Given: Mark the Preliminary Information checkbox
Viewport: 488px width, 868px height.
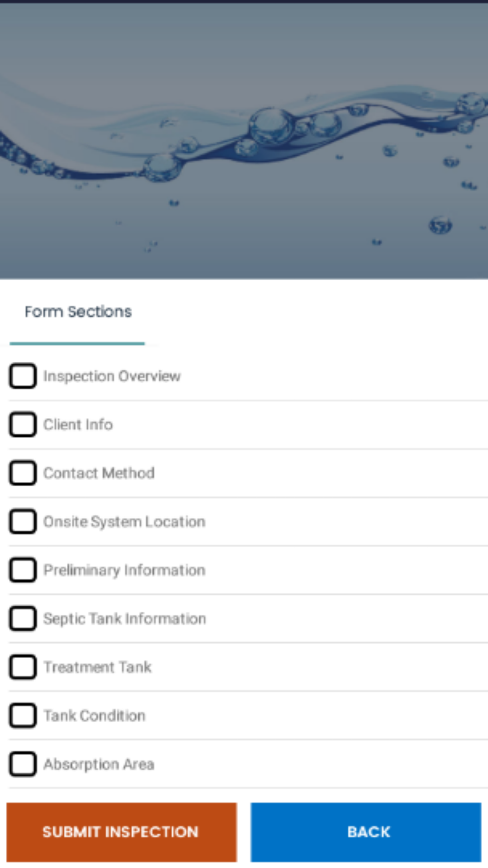Looking at the screenshot, I should point(22,570).
